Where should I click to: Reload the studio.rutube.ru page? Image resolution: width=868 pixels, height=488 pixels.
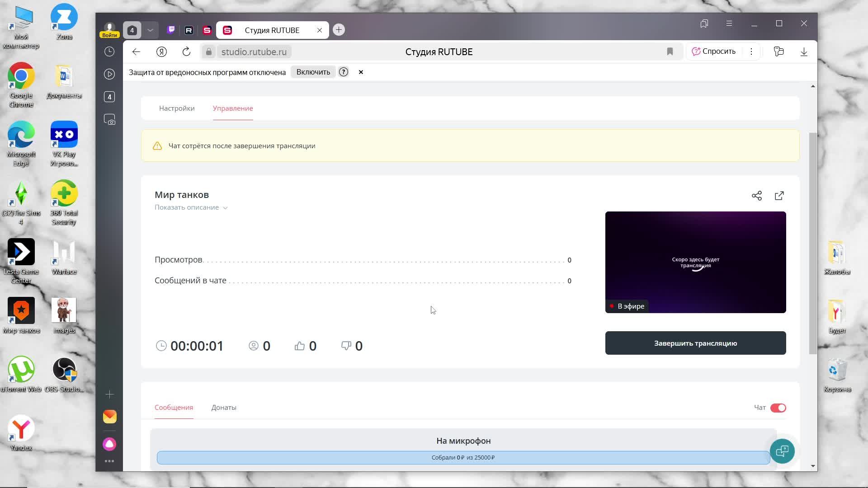tap(186, 52)
